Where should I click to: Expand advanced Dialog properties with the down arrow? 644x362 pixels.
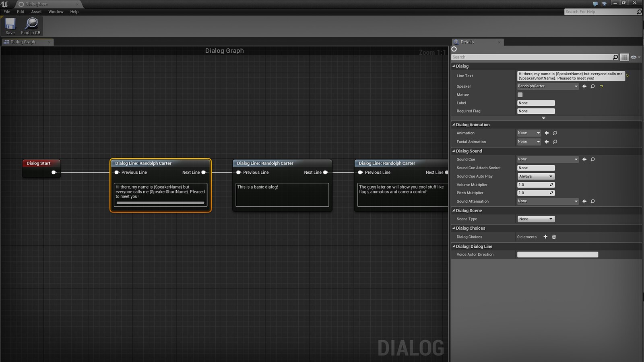(x=543, y=118)
